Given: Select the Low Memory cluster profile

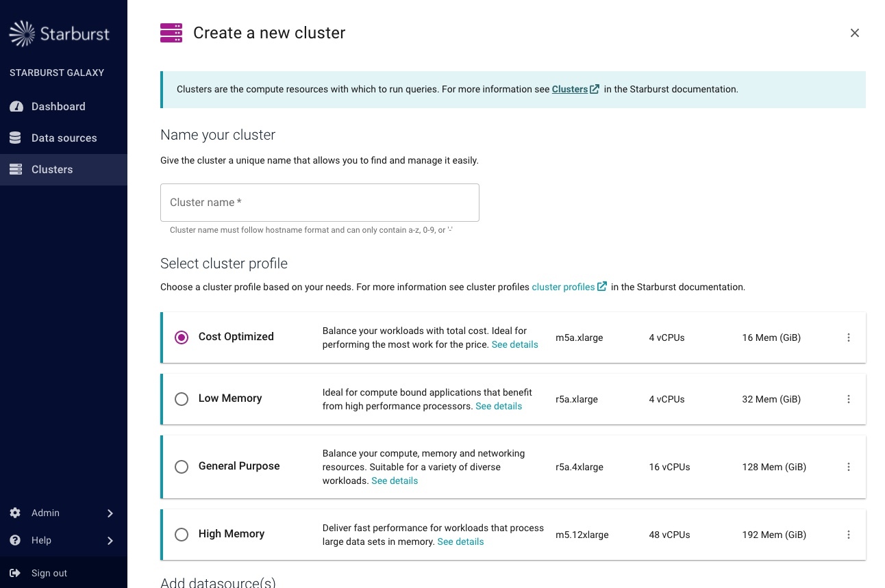Looking at the screenshot, I should pos(182,399).
